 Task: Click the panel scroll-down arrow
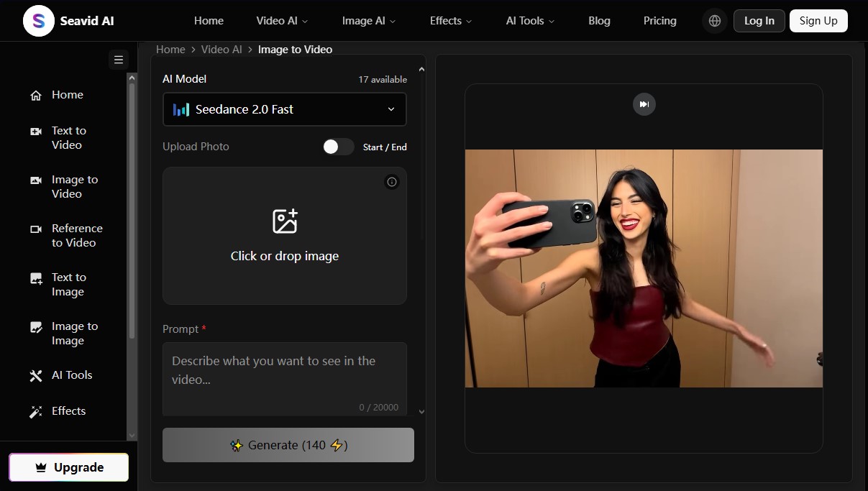pos(421,412)
